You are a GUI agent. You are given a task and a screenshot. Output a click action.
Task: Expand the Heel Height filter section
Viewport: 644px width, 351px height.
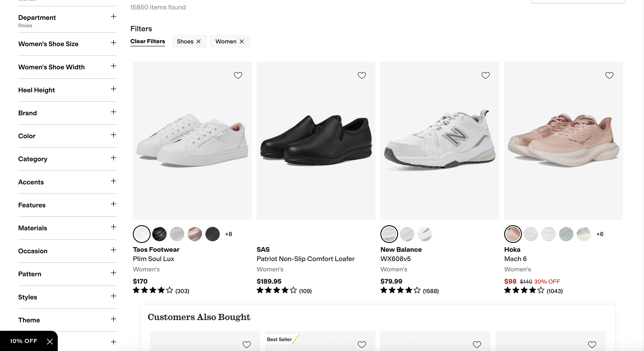coord(113,89)
